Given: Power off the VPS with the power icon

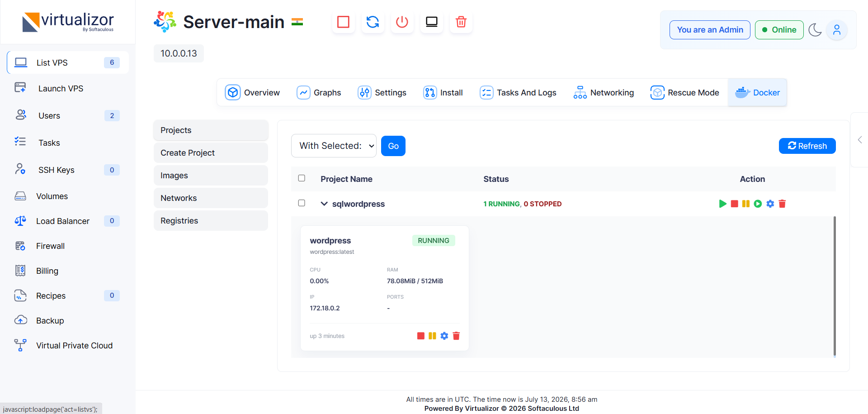Looking at the screenshot, I should pyautogui.click(x=402, y=22).
